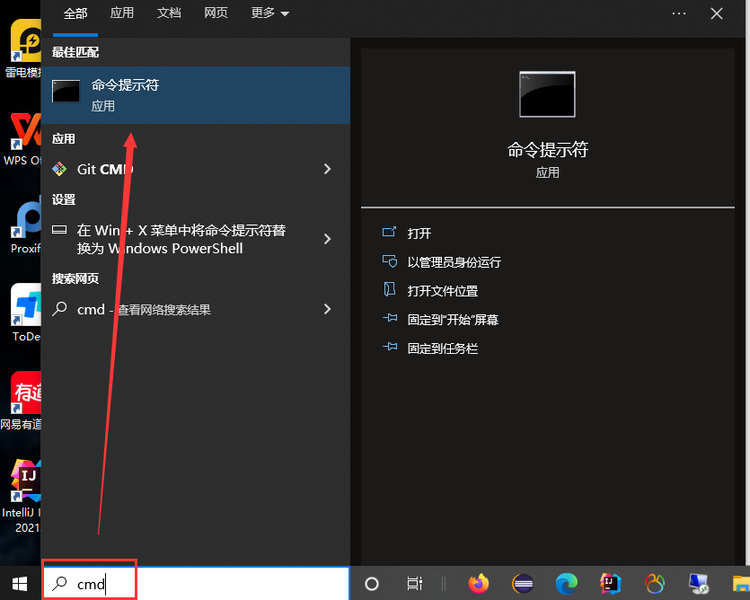750x600 pixels.
Task: Open the Navicat taskbar icon
Action: point(655,583)
